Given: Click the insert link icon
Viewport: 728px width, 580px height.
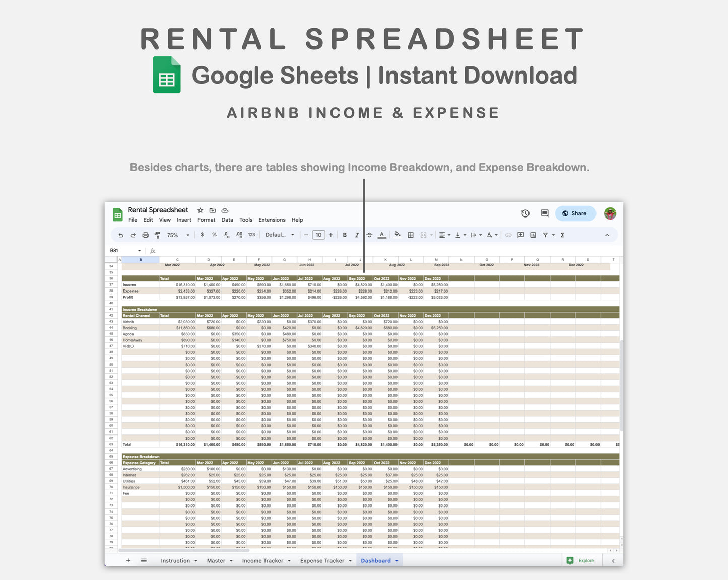Looking at the screenshot, I should [x=507, y=235].
